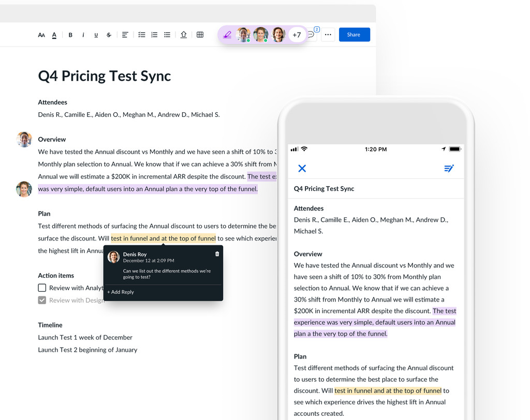This screenshot has height=420, width=530.
Task: Tap the yellow highlighted text on the phone
Action: (x=388, y=391)
